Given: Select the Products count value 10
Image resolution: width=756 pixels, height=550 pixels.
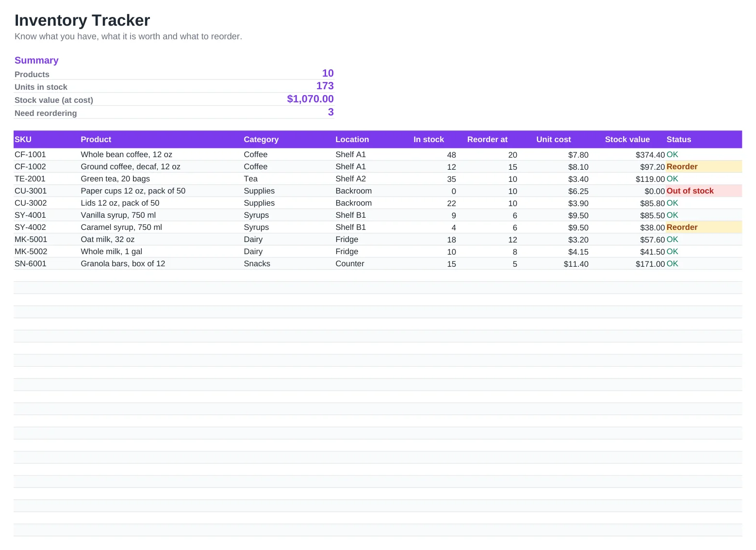Looking at the screenshot, I should coord(328,73).
